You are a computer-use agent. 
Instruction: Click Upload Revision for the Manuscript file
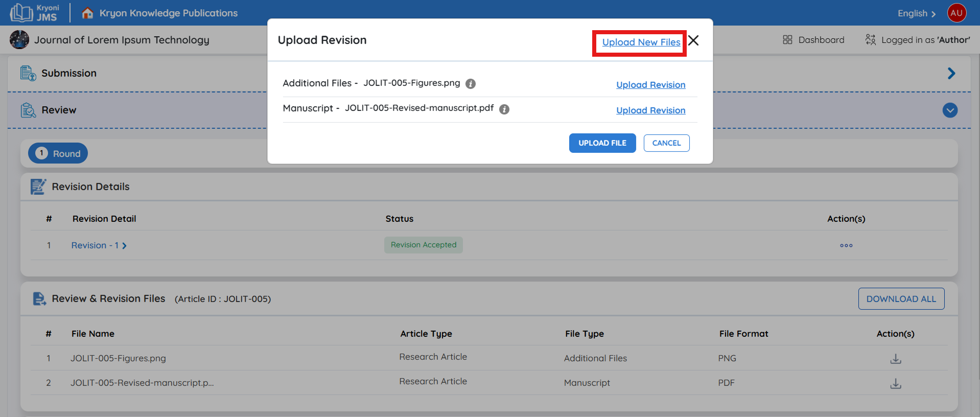[x=650, y=110]
